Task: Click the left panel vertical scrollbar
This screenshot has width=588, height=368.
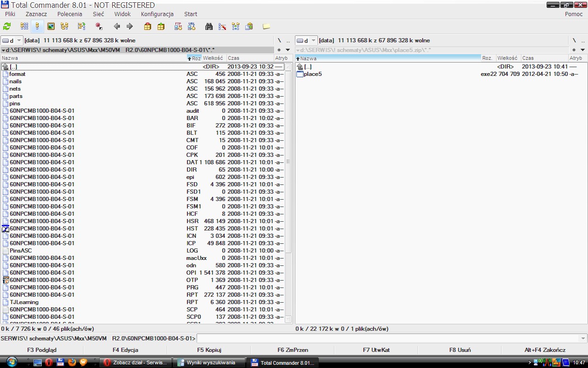Action: pyautogui.click(x=288, y=193)
